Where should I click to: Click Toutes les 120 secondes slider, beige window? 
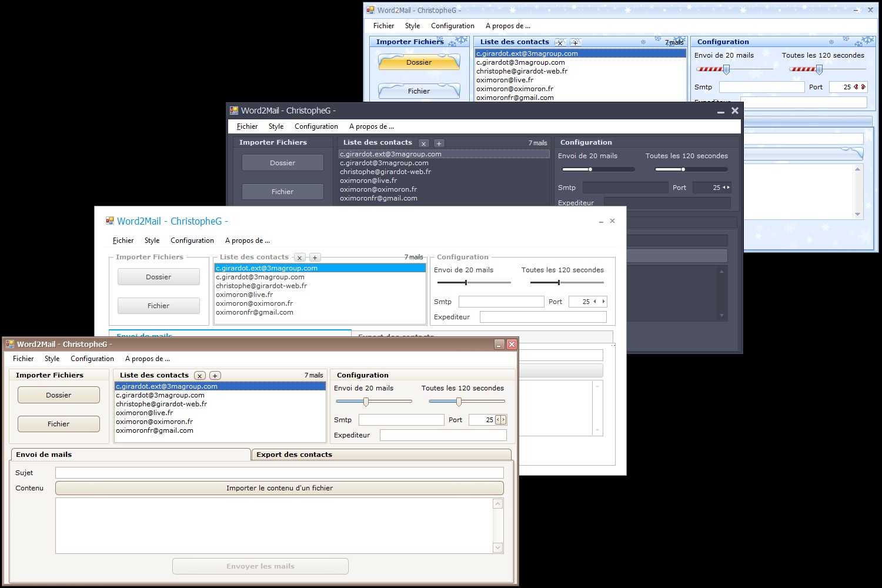(467, 402)
